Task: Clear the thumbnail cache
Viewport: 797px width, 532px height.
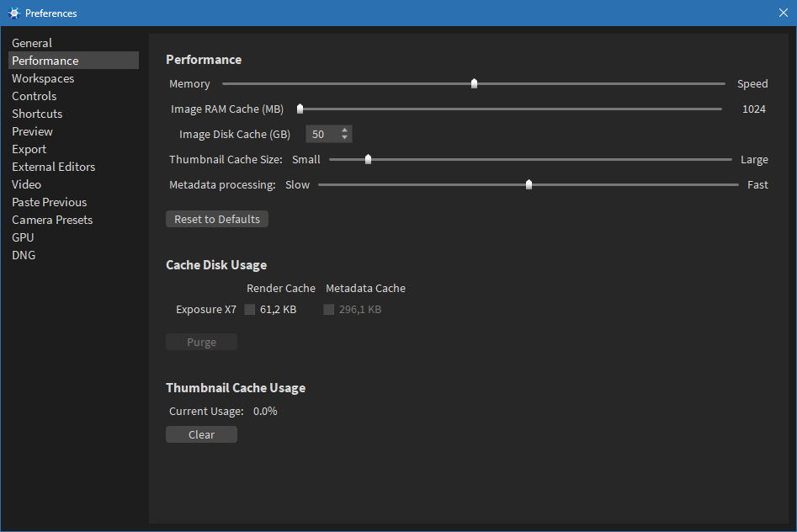Action: tap(201, 435)
